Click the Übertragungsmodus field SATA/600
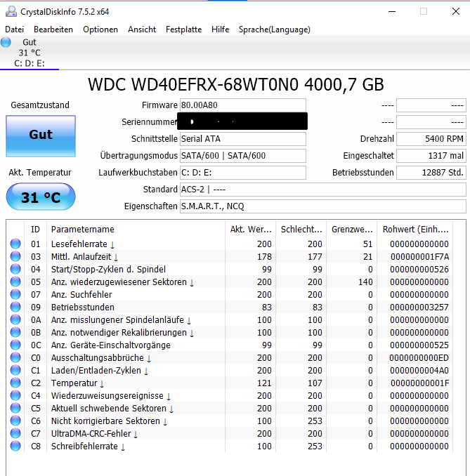Viewport: 470px width, 476px height. click(x=243, y=156)
